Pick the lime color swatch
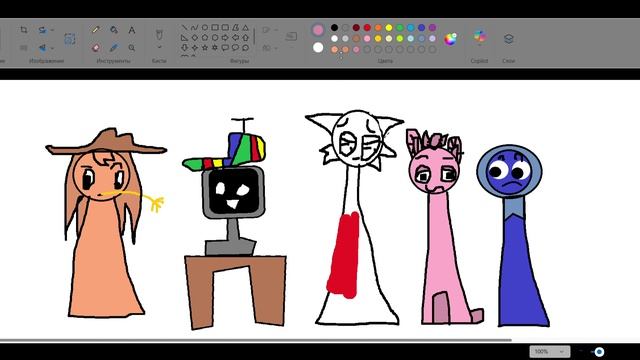Screen dimensions: 640x360 pos(400,39)
